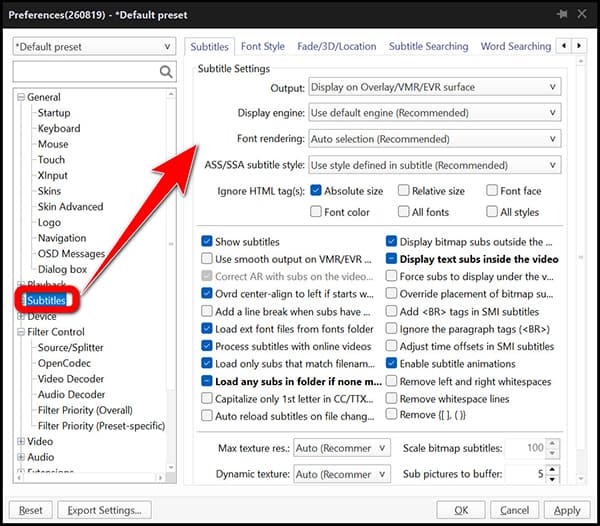Enable Remove whitespace lines checkbox
The image size is (600, 526).
[391, 398]
